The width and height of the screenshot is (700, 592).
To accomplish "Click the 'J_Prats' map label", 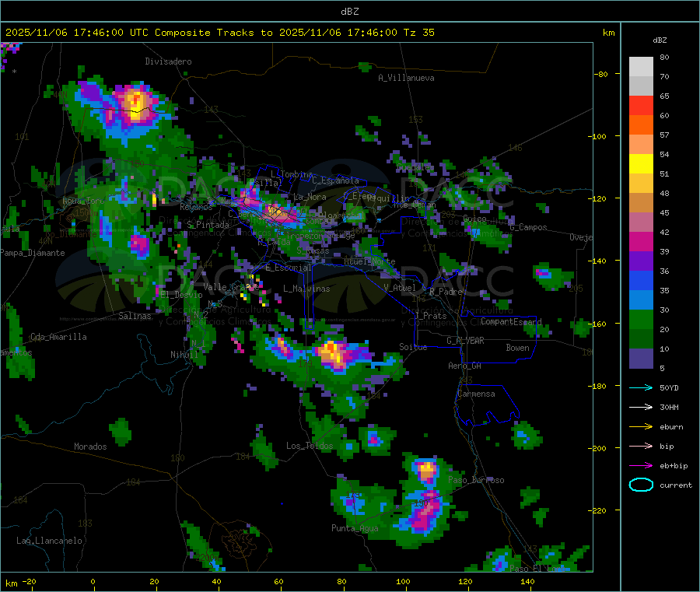I will pyautogui.click(x=430, y=315).
